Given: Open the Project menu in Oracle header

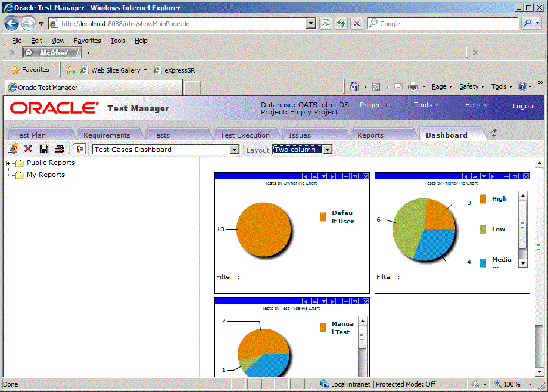Looking at the screenshot, I should click(375, 105).
